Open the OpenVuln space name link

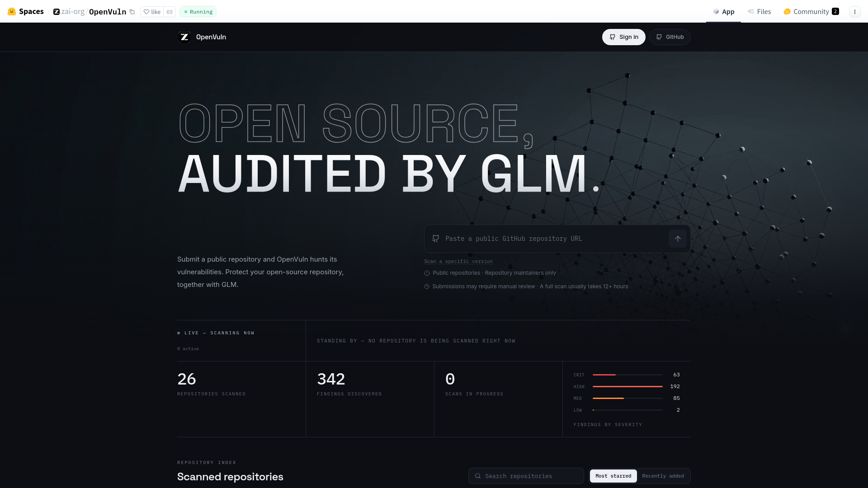coord(108,11)
